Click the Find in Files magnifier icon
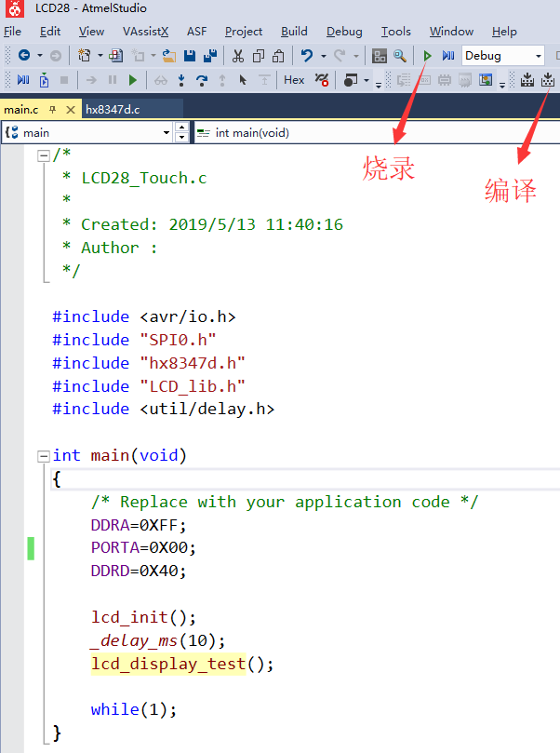Screen dimensions: 560x753 tap(400, 56)
